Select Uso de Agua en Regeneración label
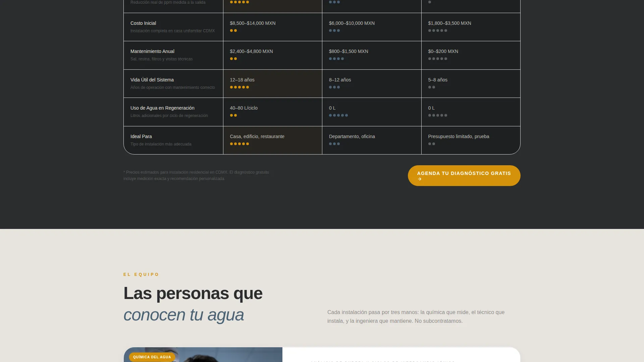Screen dimensions: 644x362 click(x=162, y=108)
